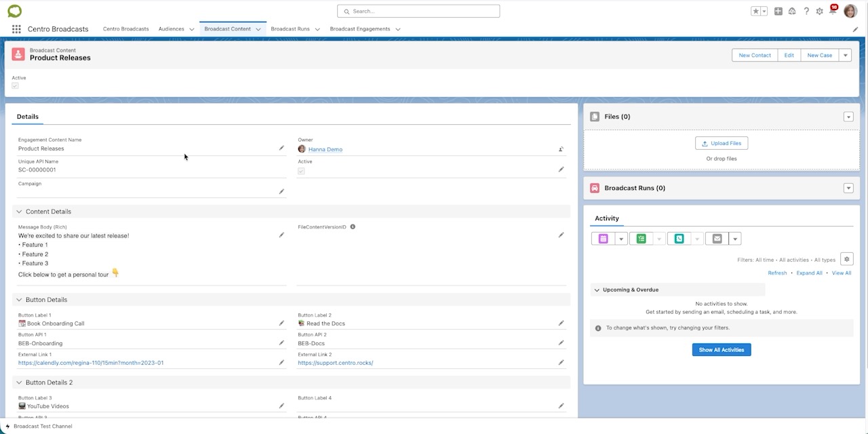Click the navigation bar edit pencil

856,29
